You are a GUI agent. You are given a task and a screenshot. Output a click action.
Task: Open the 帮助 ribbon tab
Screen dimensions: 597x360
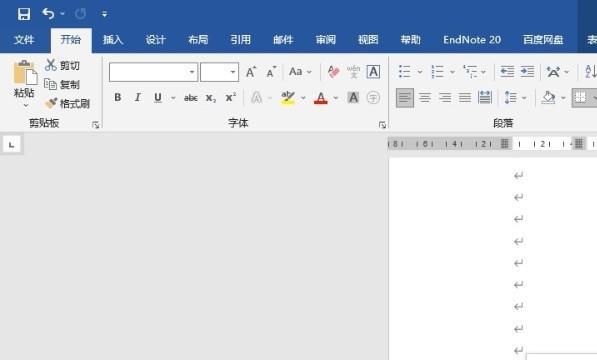pos(410,40)
